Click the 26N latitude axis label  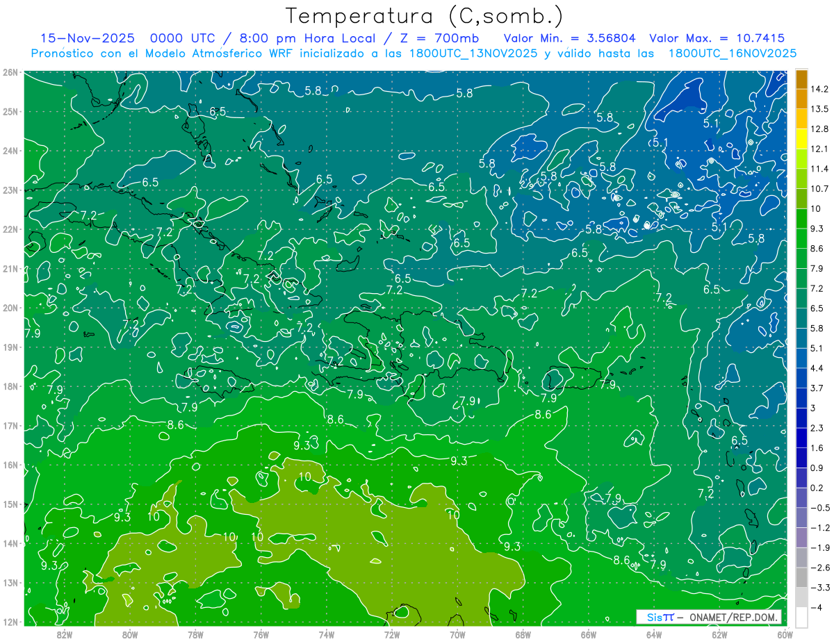click(x=10, y=72)
